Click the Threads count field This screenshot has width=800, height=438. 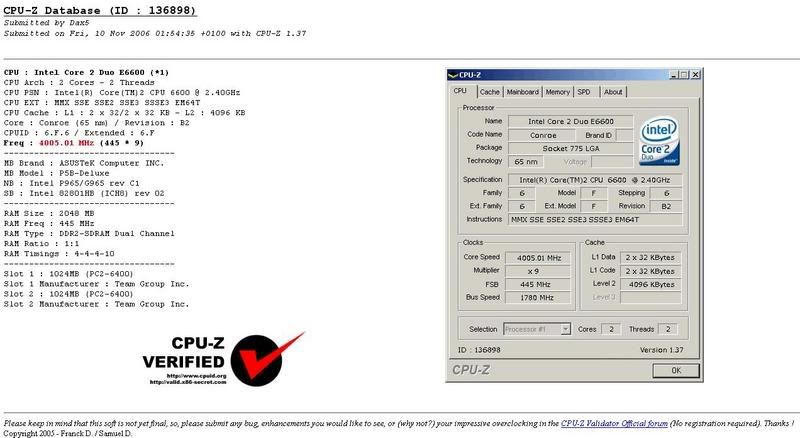pos(665,328)
